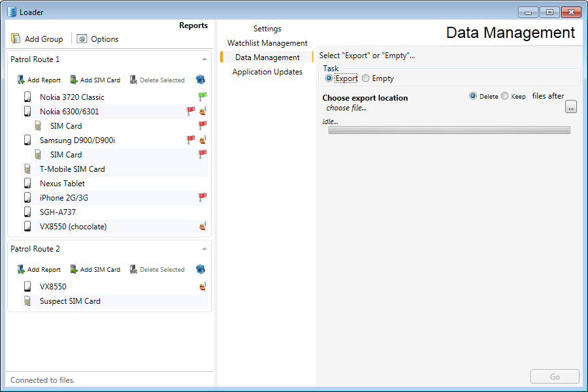This screenshot has width=588, height=392.
Task: Click the "Patrol Route 2" group title
Action: 35,249
